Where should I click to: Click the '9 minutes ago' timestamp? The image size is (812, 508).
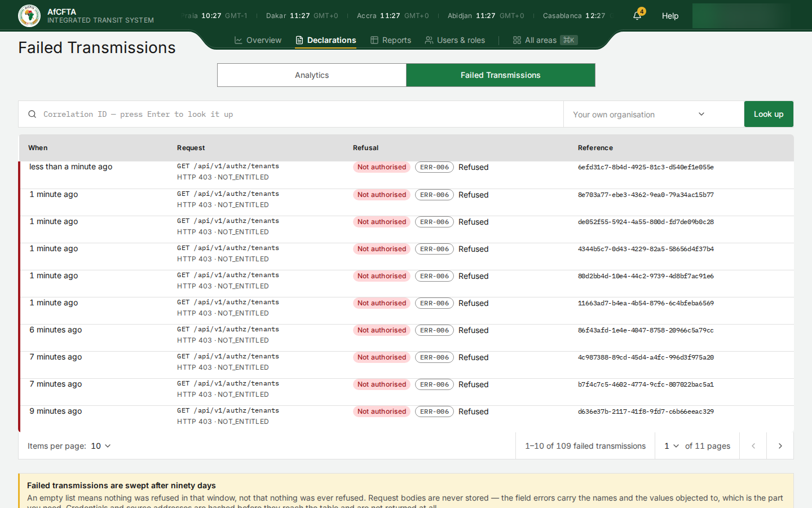click(55, 411)
